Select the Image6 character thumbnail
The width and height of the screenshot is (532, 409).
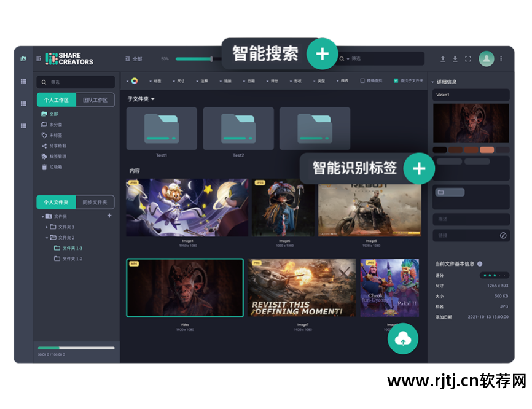[283, 208]
